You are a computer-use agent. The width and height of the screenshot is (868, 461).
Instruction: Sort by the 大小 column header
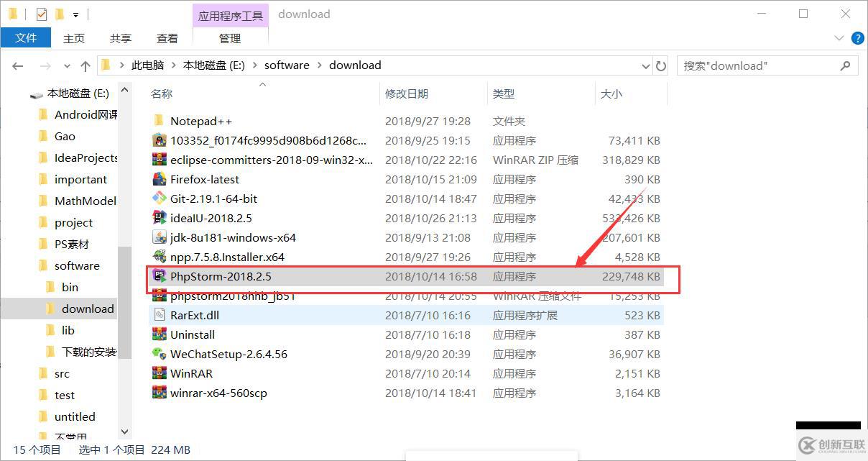(x=611, y=93)
